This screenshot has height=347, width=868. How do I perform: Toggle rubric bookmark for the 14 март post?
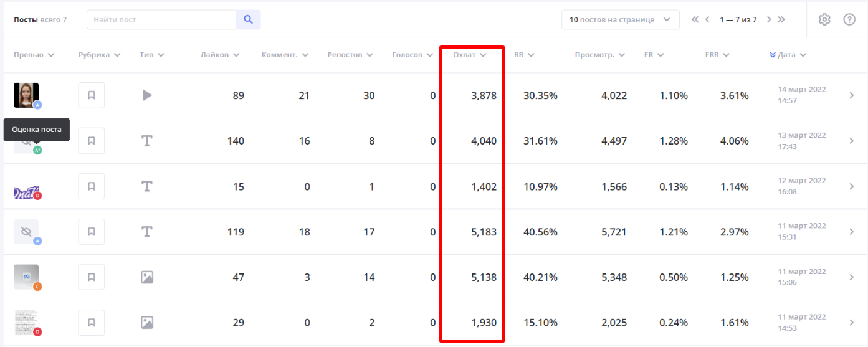[91, 95]
